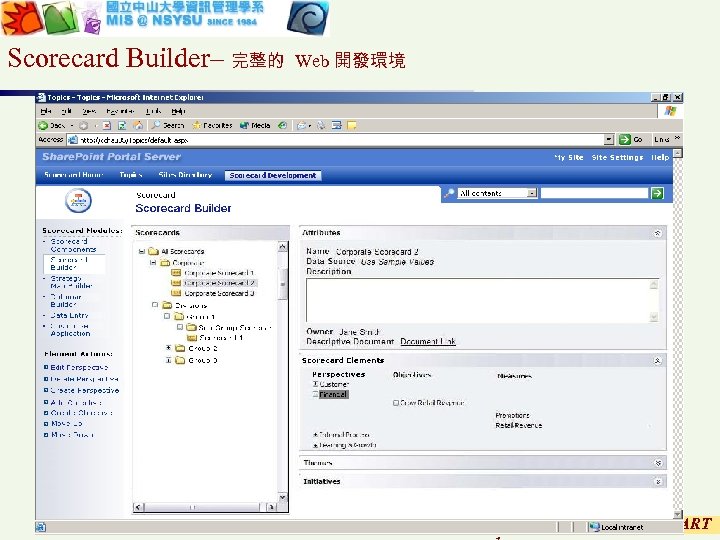Click the Corporate Scorecard 3 icon

176,293
